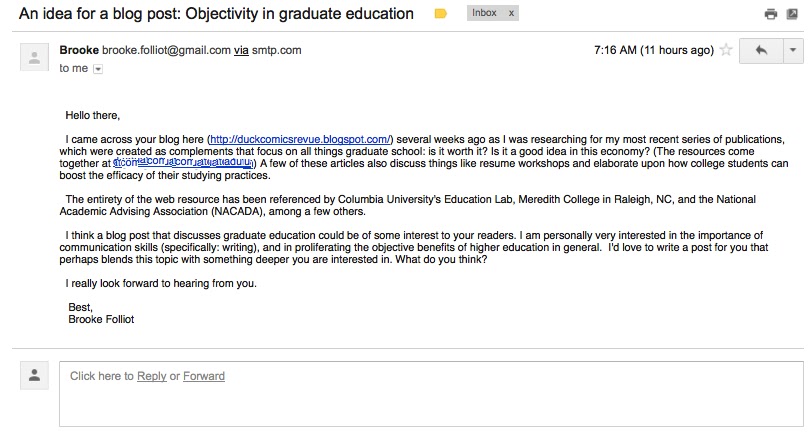
Task: Click the print all icon
Action: coord(770,15)
